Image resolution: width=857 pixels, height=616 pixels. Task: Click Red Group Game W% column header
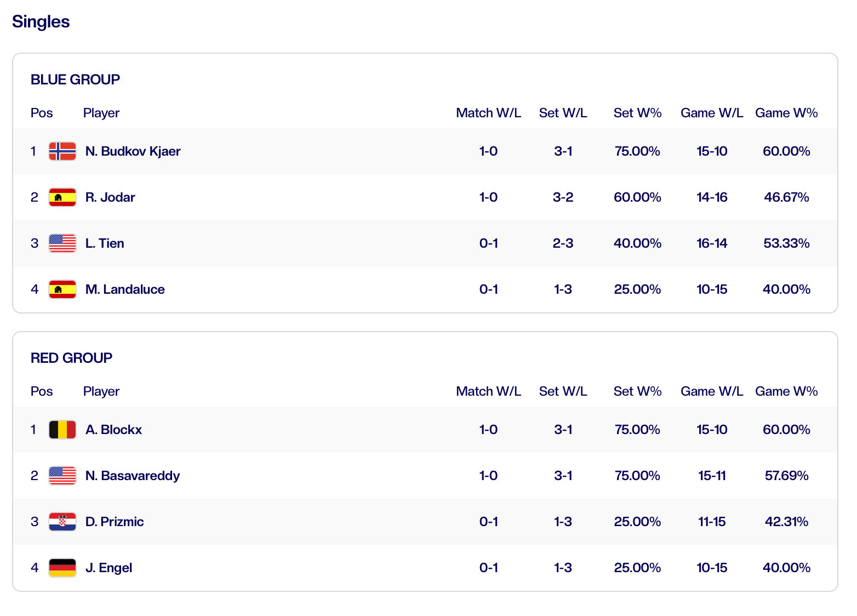(786, 391)
